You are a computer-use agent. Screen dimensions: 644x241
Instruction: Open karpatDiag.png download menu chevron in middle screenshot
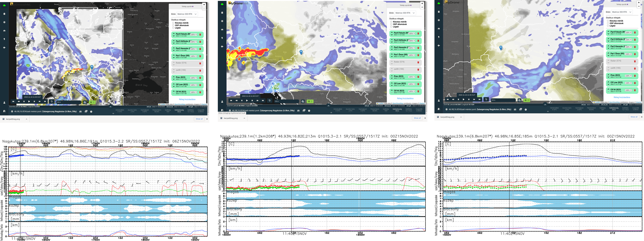(244, 118)
